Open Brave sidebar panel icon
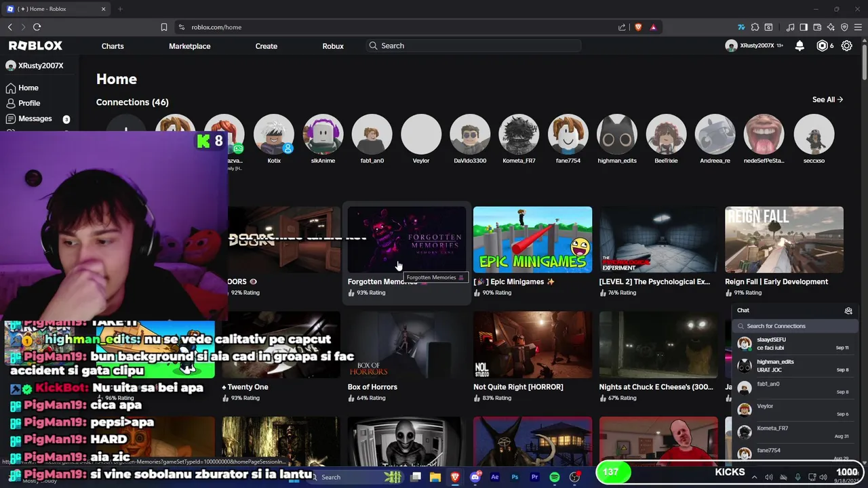This screenshot has width=868, height=488. tap(804, 27)
